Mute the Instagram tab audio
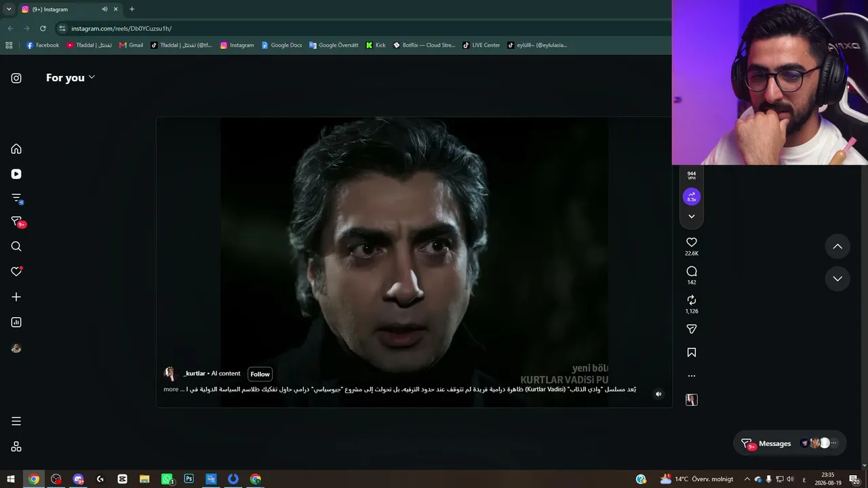This screenshot has height=488, width=868. pyautogui.click(x=104, y=9)
